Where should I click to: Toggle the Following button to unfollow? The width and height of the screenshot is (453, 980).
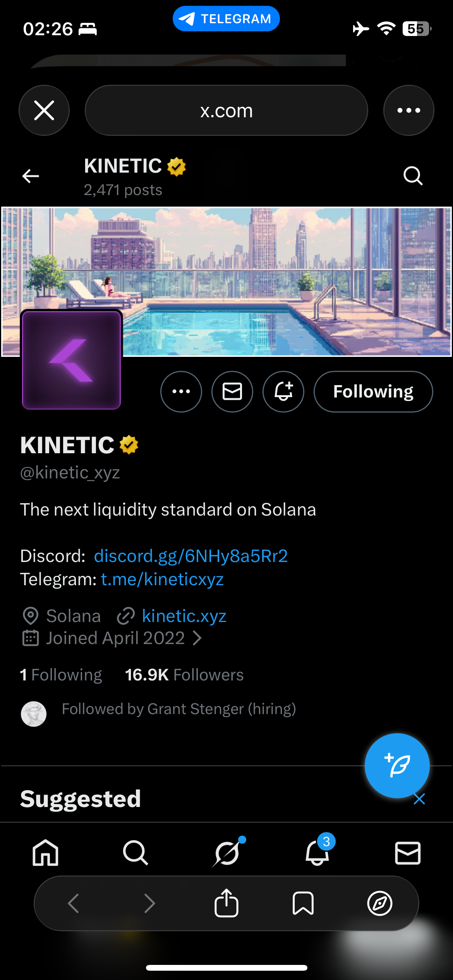(x=373, y=391)
